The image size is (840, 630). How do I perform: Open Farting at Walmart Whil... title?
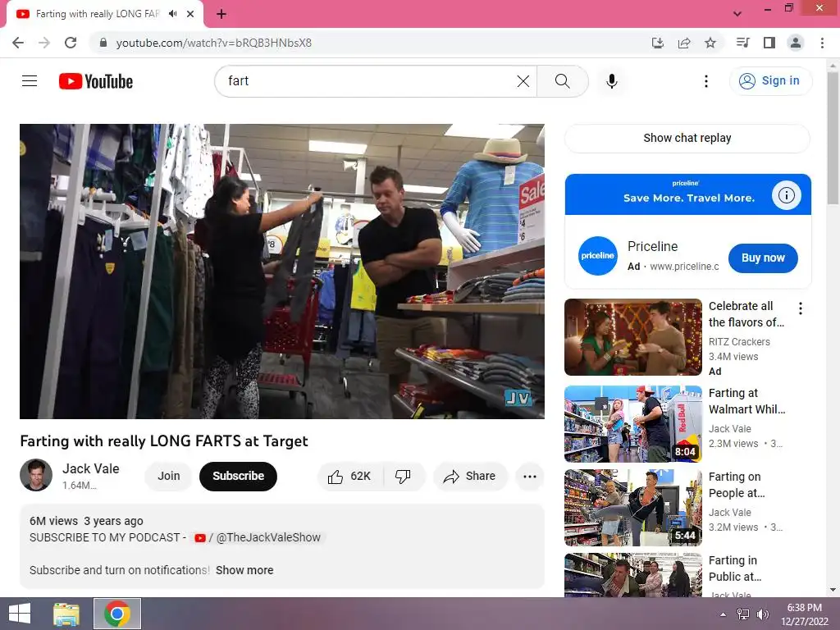coord(746,401)
